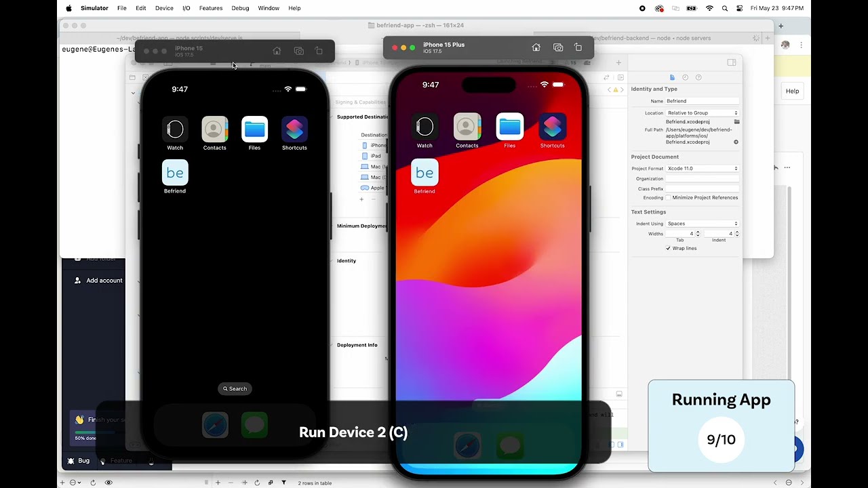Open the ellipsis dropdown in bottom-left toolbar
Image resolution: width=868 pixels, height=488 pixels.
pyautogui.click(x=75, y=483)
